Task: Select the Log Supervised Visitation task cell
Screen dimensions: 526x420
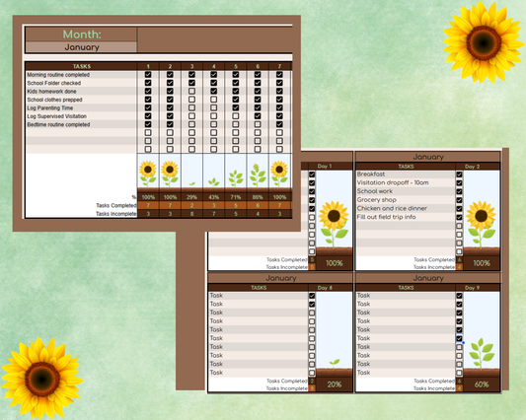Action: point(81,116)
